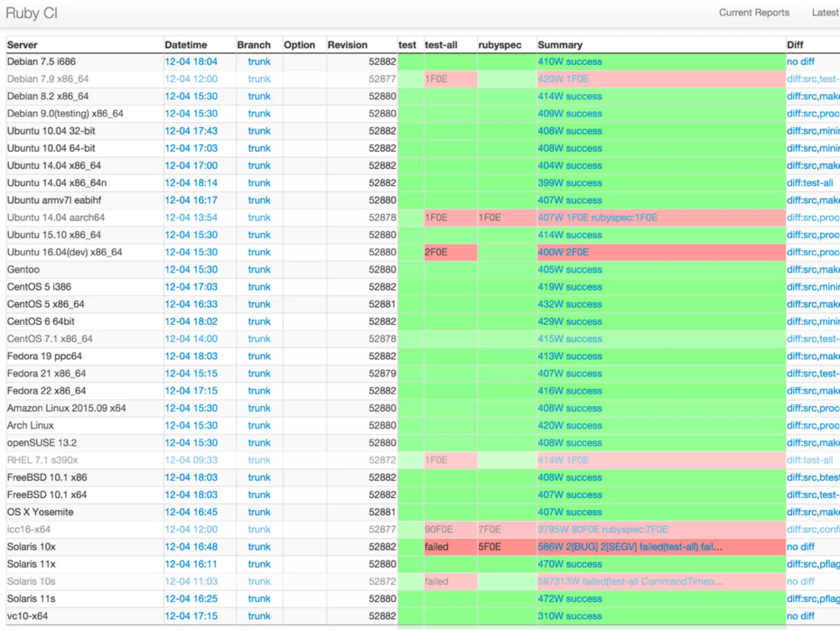840x630 pixels.
Task: Open diff:test-all link for Ubuntu 14.04 x86_64n
Action: 809,183
